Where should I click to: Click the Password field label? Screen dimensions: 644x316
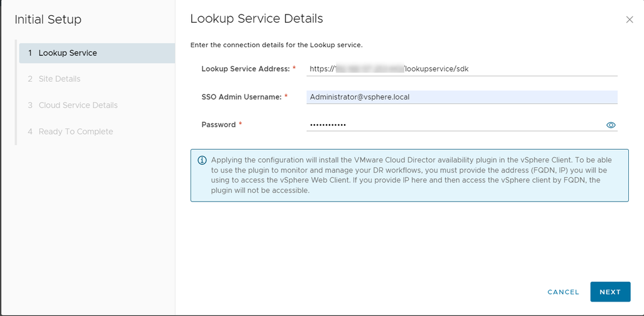click(218, 125)
